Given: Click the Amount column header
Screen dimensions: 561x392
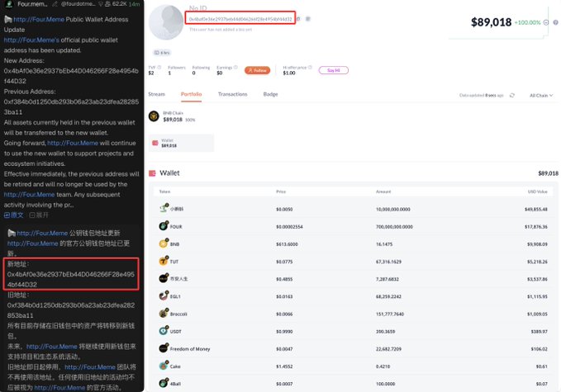Looking at the screenshot, I should pos(383,191).
